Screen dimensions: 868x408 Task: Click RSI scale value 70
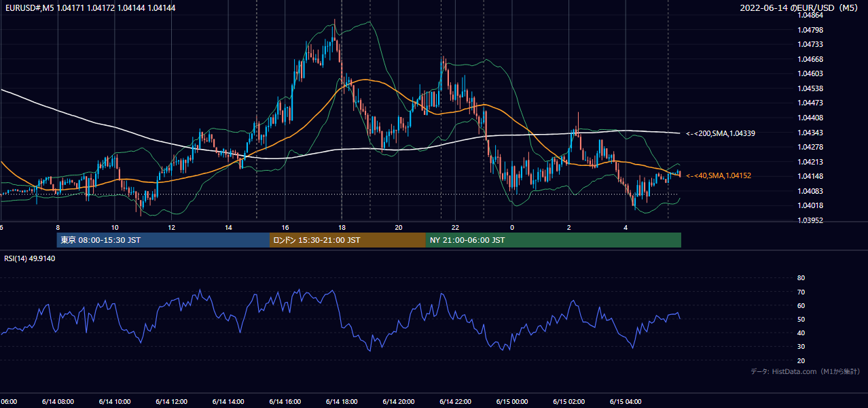(x=801, y=292)
